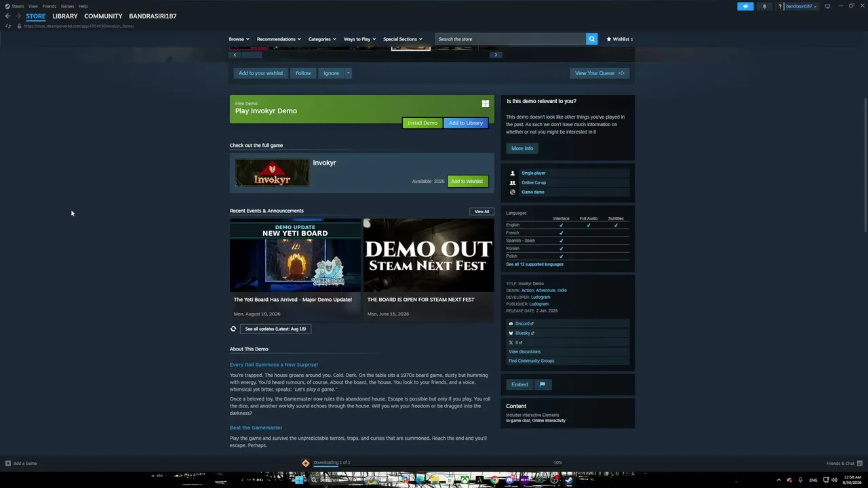Click the refresh icon beside See all updates

233,329
